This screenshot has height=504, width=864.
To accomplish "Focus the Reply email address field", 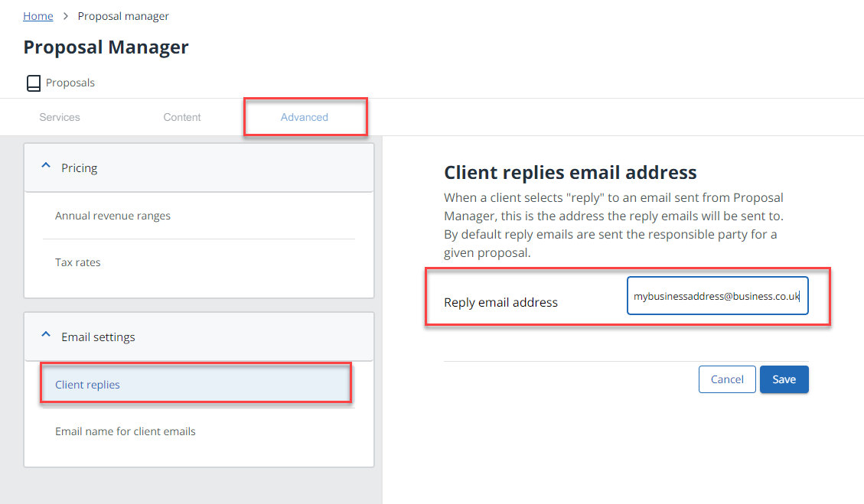I will click(x=717, y=296).
